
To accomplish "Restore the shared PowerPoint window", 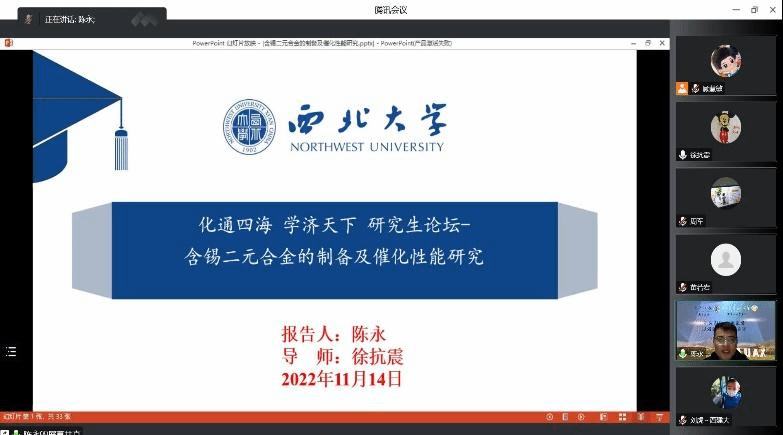I will 648,43.
